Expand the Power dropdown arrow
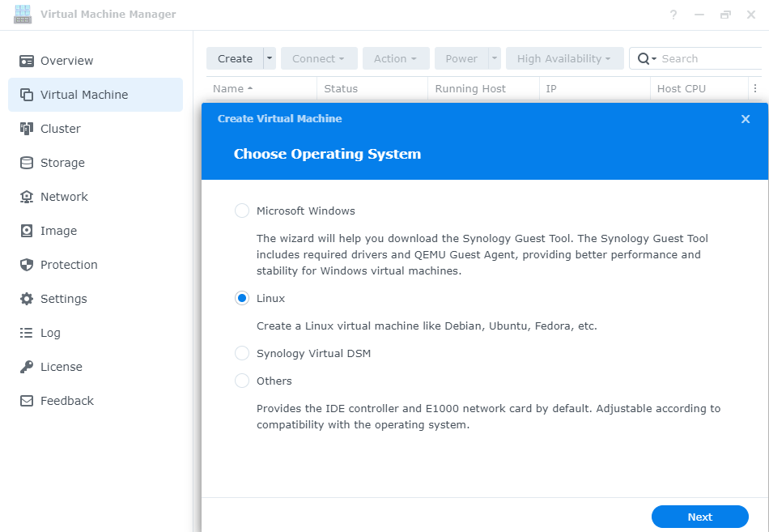Screen dimensions: 769x532 point(495,58)
